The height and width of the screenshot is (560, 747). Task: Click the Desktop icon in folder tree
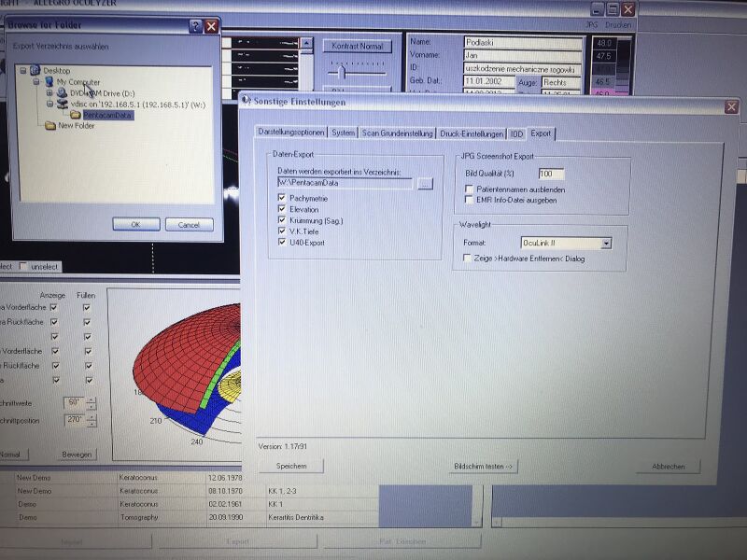(35, 70)
